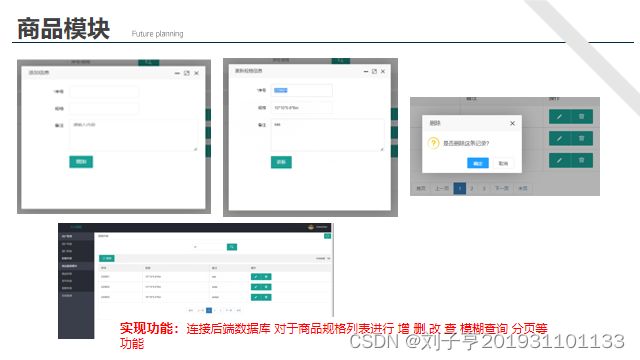Image resolution: width=640 pixels, height=360 pixels.
Task: Edit the second table row in list page
Action: pos(256,287)
